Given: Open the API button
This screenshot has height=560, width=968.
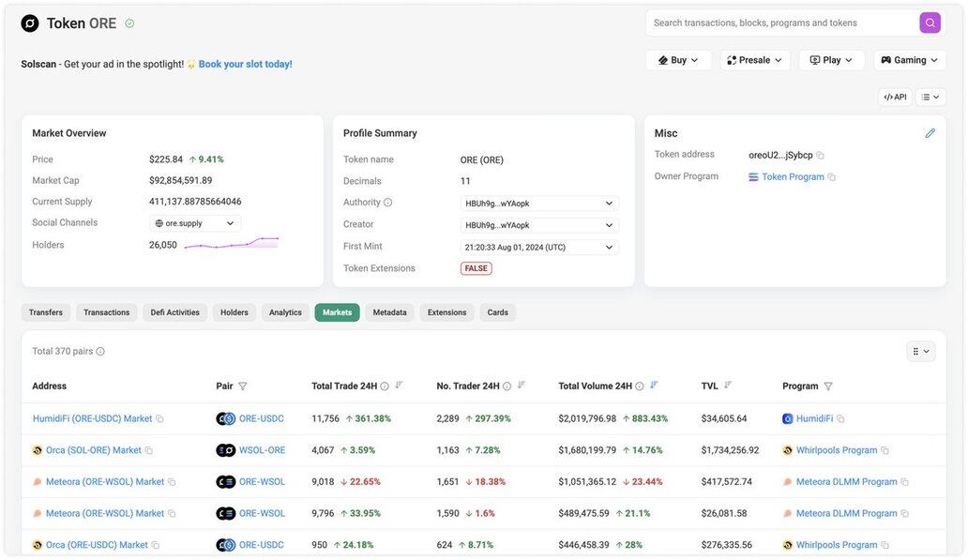Looking at the screenshot, I should pos(895,97).
